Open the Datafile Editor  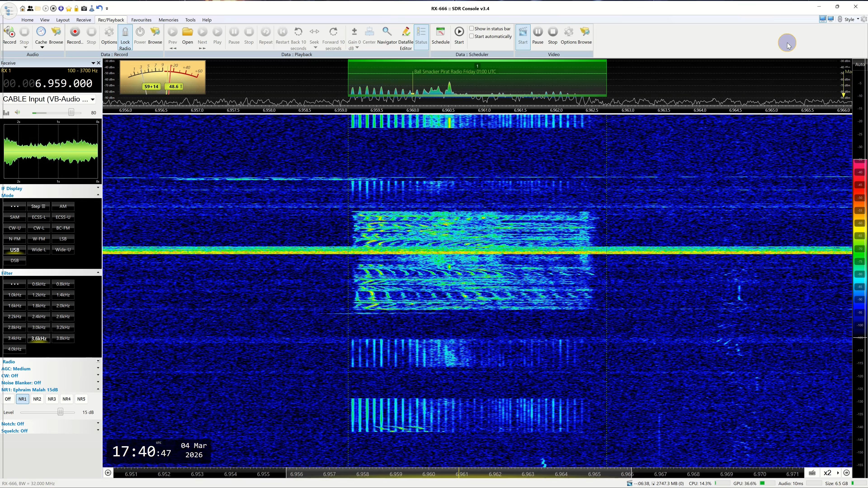coord(406,32)
